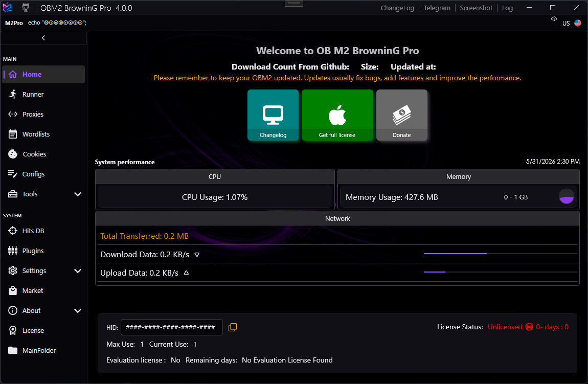This screenshot has width=588, height=384.
Task: Copy the HID with the copy icon
Action: tap(233, 327)
